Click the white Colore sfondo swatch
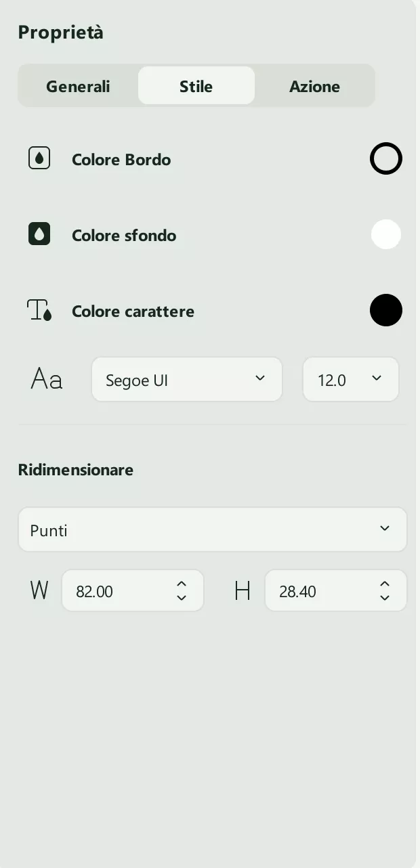 (x=386, y=234)
